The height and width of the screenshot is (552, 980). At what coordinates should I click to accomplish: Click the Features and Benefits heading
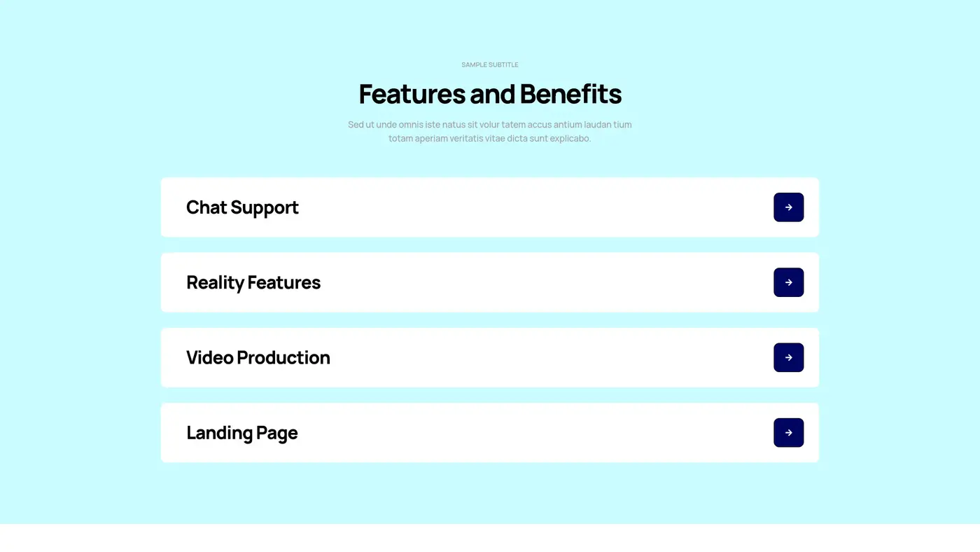(x=490, y=94)
